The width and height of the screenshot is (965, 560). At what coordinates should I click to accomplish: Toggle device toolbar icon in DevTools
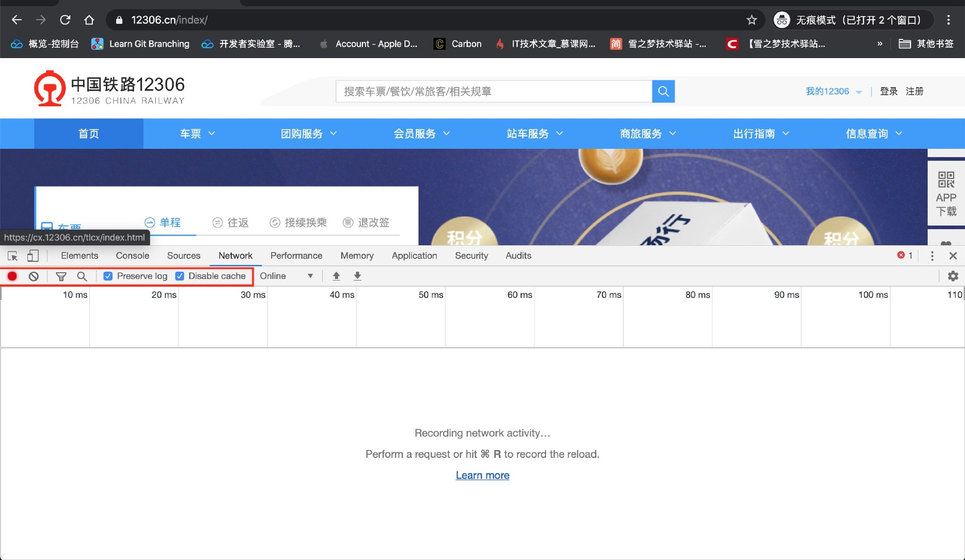(33, 256)
